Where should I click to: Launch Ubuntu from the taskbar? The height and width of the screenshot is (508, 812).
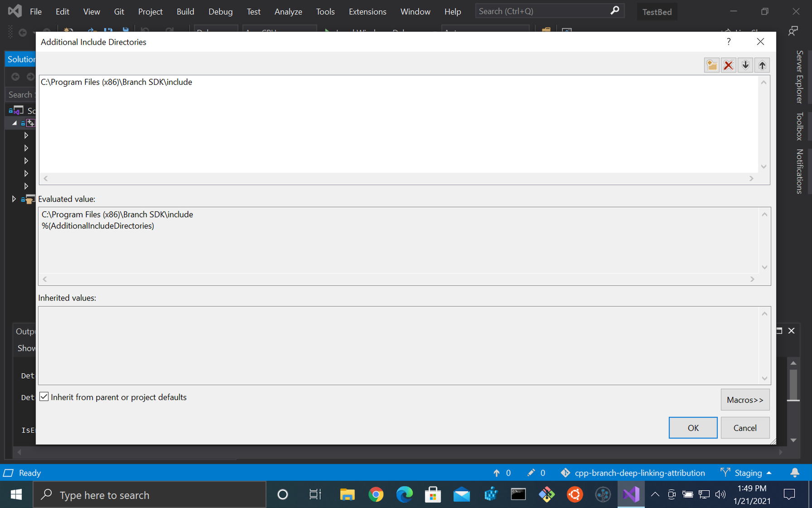575,494
